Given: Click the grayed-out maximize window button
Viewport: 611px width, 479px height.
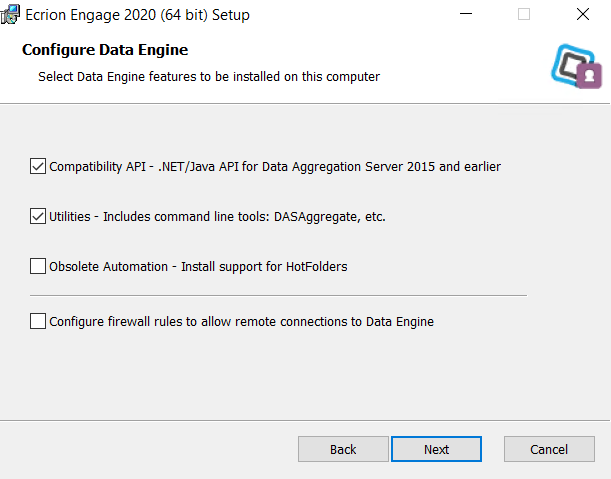Looking at the screenshot, I should point(524,14).
